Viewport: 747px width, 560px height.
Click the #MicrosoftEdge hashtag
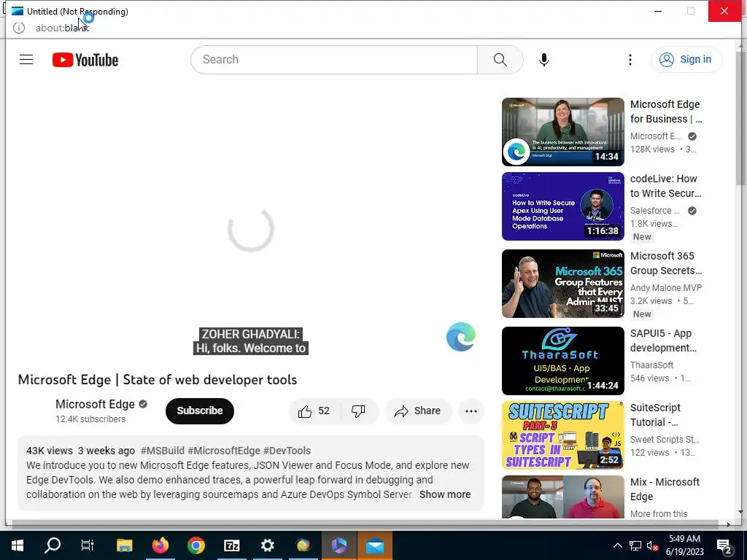224,451
